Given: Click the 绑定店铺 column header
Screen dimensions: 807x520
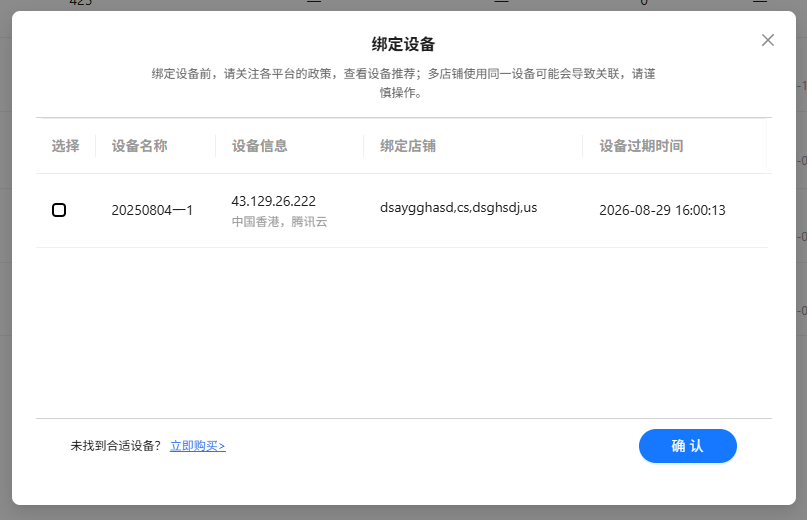Looking at the screenshot, I should [x=407, y=146].
